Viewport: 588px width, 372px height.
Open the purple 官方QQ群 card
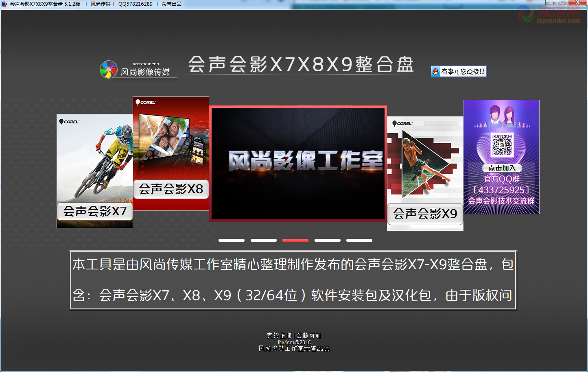click(501, 157)
